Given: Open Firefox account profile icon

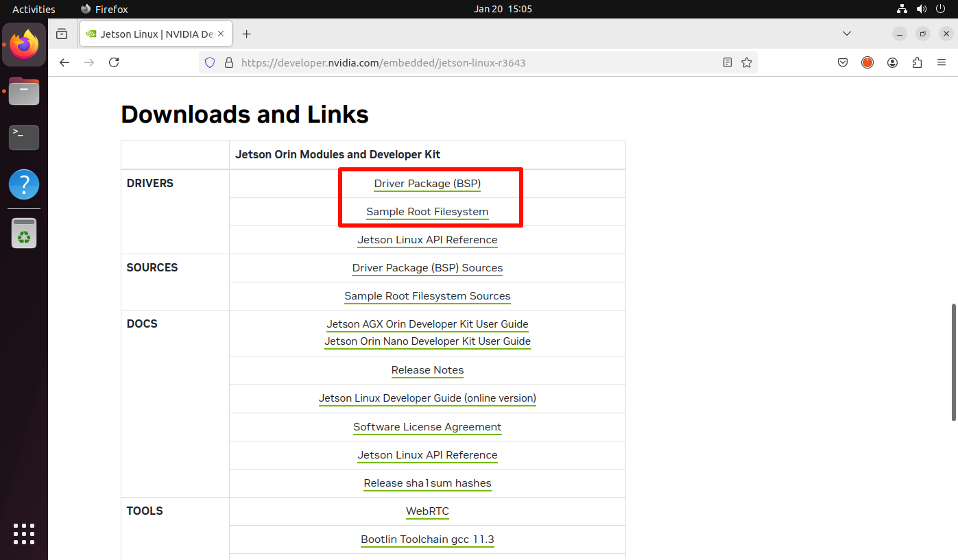Looking at the screenshot, I should (892, 62).
